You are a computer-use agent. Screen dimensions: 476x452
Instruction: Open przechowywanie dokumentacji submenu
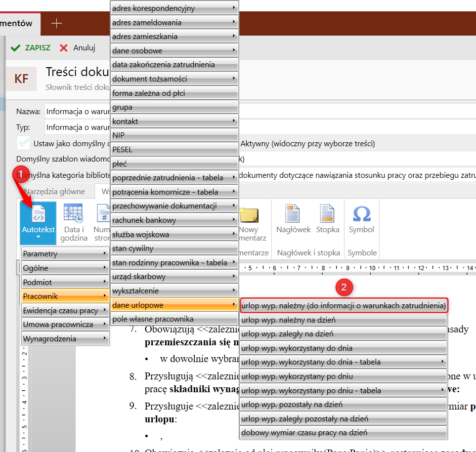point(174,206)
